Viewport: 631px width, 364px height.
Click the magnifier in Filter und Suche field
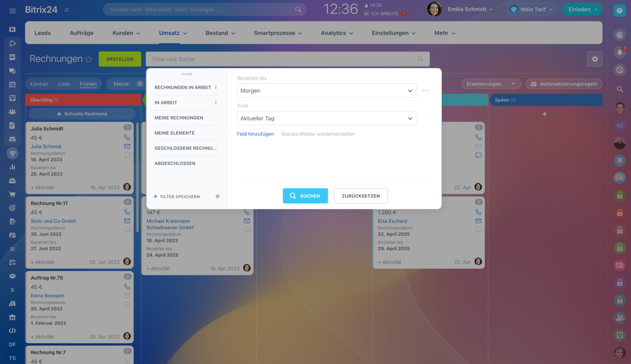tap(421, 59)
